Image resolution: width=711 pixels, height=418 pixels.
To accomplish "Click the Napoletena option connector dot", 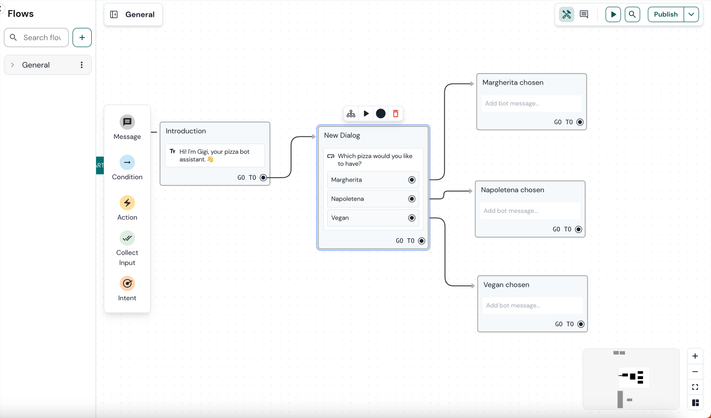I will point(412,199).
